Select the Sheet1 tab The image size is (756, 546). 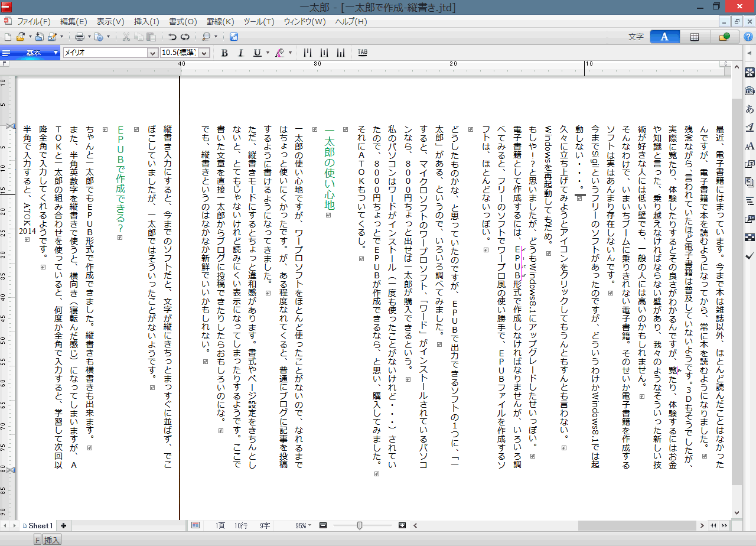[x=39, y=525]
